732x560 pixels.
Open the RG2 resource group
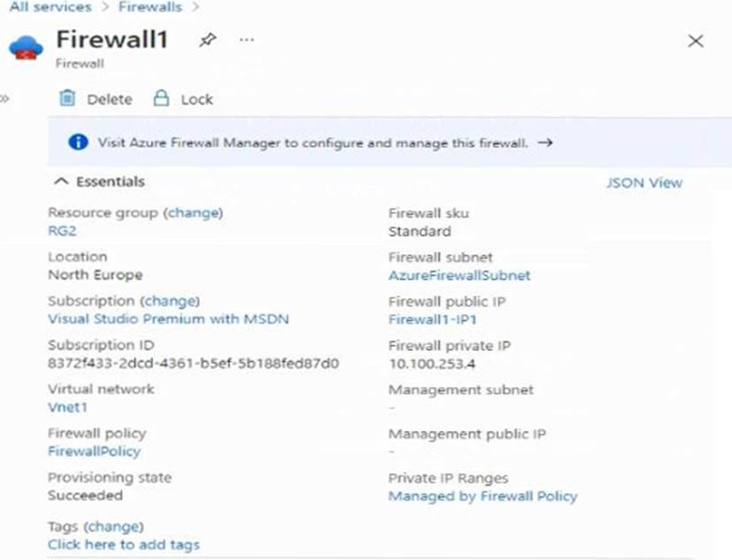coord(63,231)
